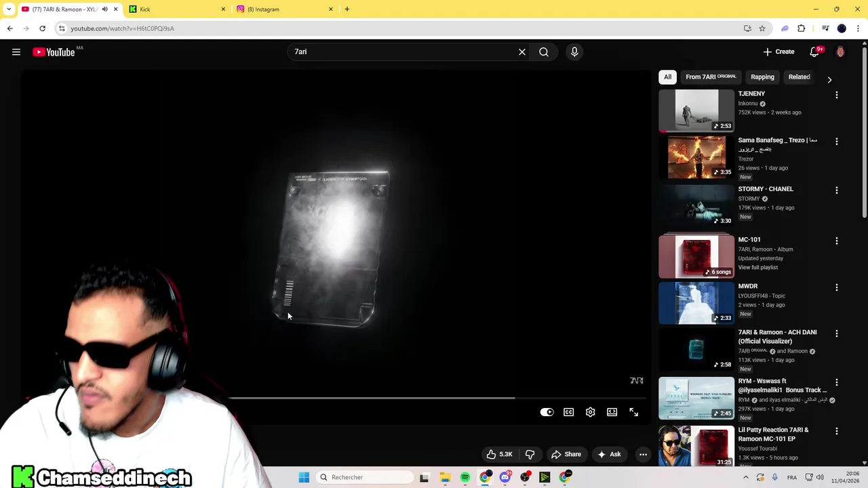Image resolution: width=868 pixels, height=488 pixels.
Task: Bookmark this page with the star icon
Action: pos(762,28)
